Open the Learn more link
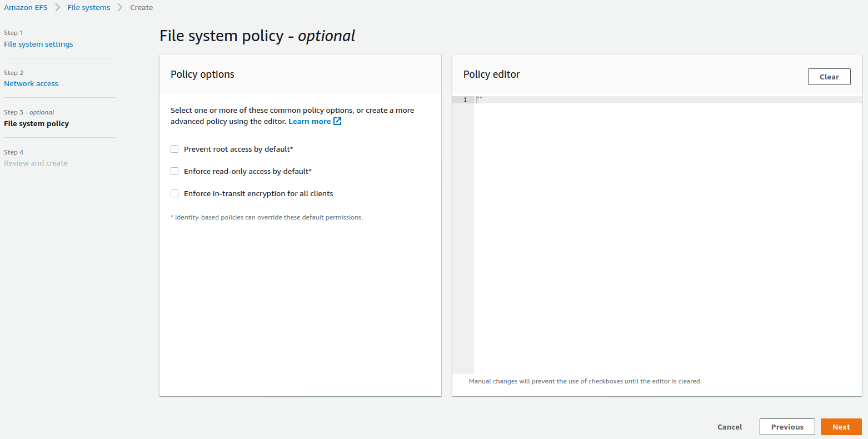The image size is (868, 439). tap(310, 121)
